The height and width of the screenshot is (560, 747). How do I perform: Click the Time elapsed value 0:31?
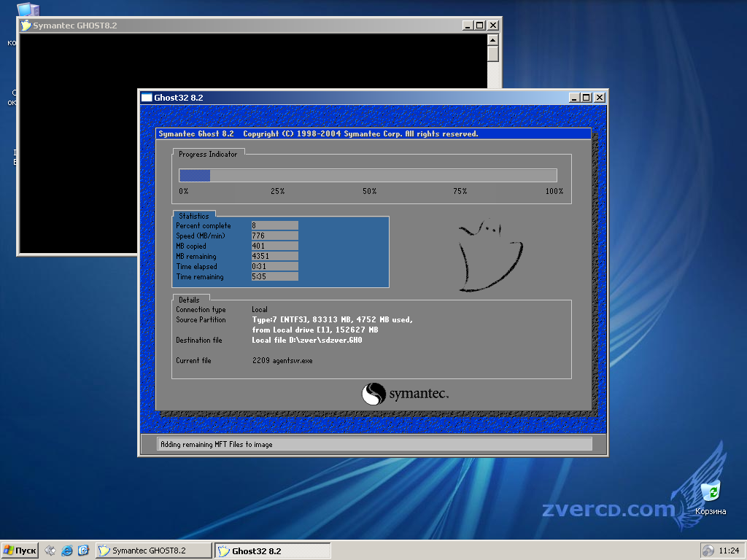274,266
